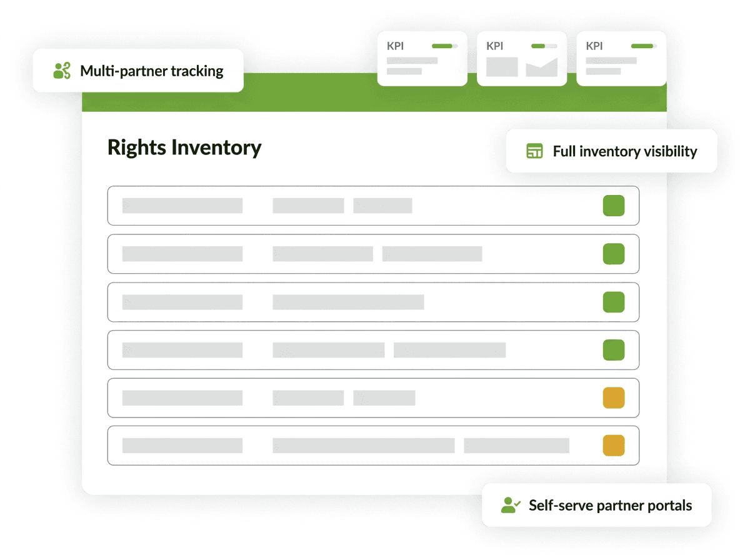Click green status square in third inventory row
The width and height of the screenshot is (750, 560).
(614, 302)
